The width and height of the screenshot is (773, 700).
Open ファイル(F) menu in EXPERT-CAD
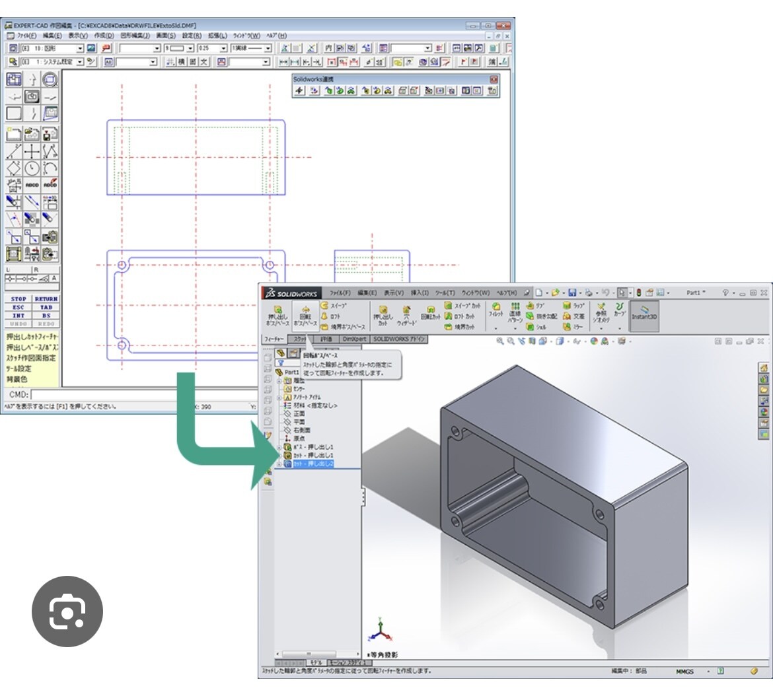tap(27, 36)
